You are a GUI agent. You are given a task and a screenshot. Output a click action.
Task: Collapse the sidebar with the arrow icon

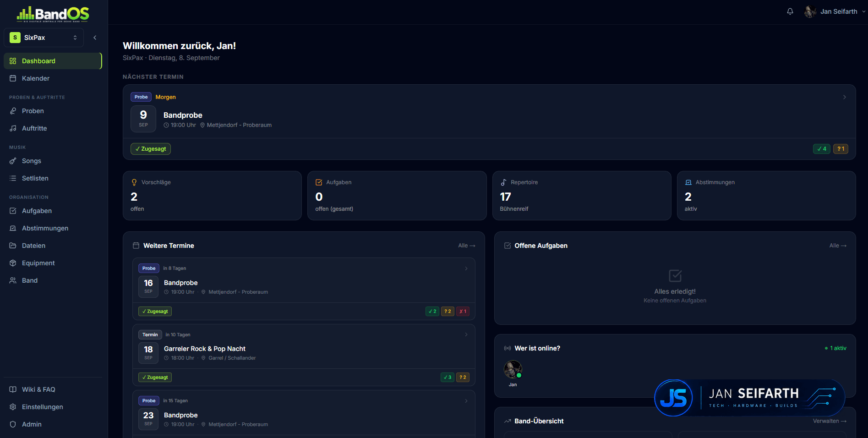(x=95, y=38)
